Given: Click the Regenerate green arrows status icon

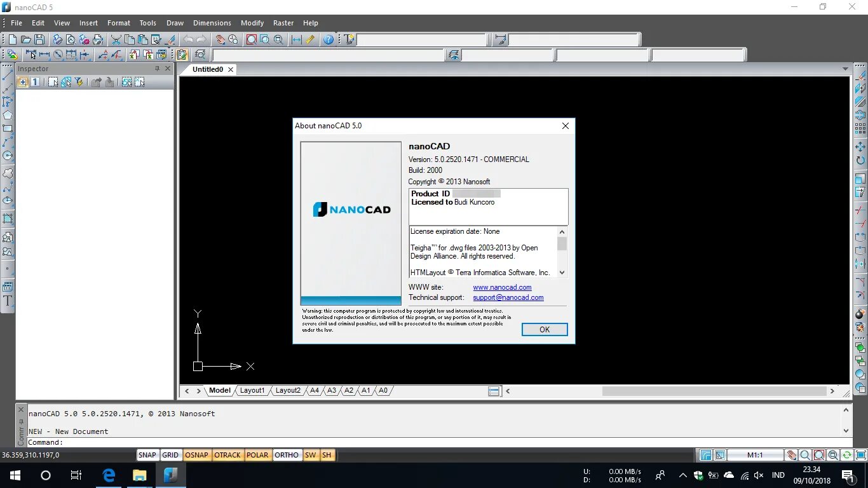Looking at the screenshot, I should [x=847, y=455].
